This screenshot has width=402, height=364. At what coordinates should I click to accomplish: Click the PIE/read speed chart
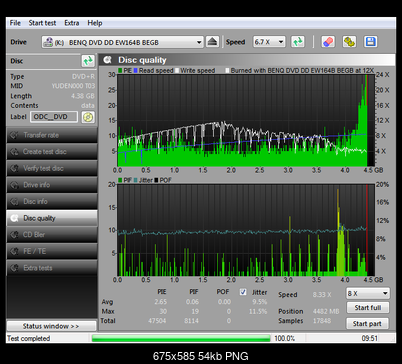[246, 120]
